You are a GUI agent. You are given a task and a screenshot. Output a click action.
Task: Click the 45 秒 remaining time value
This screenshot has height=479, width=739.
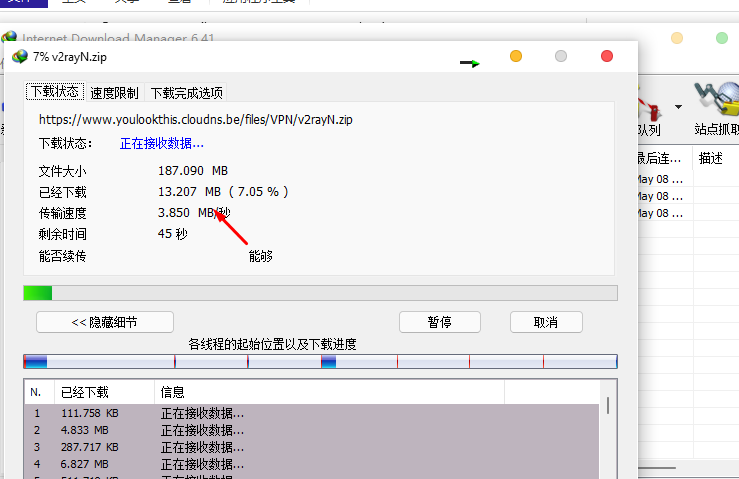[172, 234]
